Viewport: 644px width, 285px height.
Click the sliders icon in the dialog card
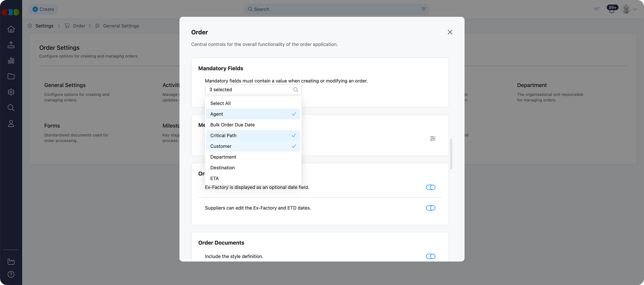pyautogui.click(x=432, y=138)
